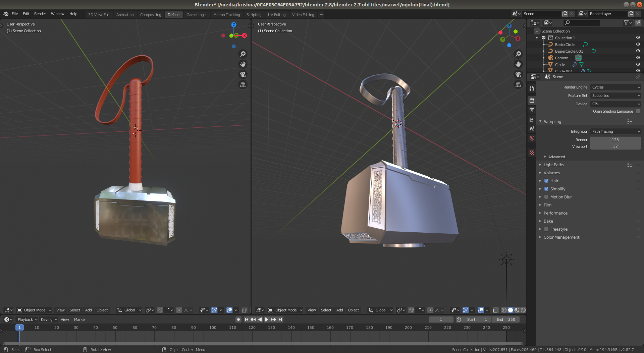Viewport: 644px width, 353px height.
Task: Toggle Collection 1 exclude checkbox
Action: [x=544, y=38]
